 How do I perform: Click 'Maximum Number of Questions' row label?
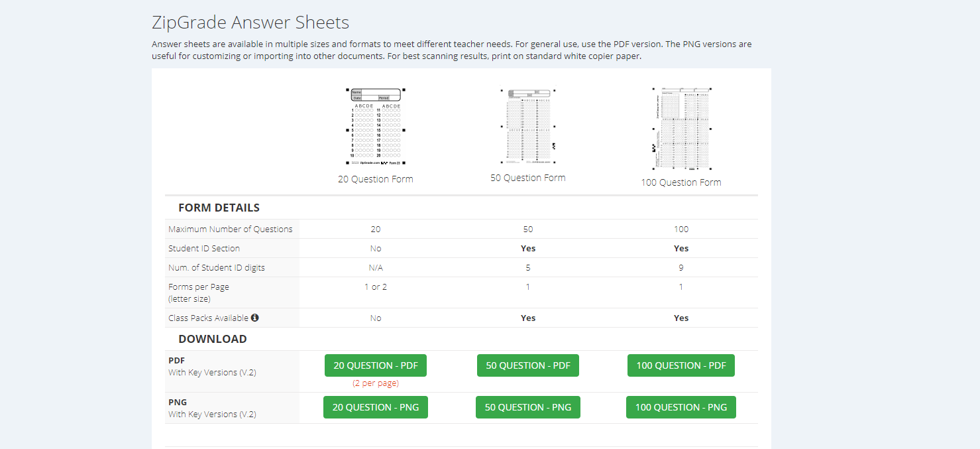[x=231, y=229]
